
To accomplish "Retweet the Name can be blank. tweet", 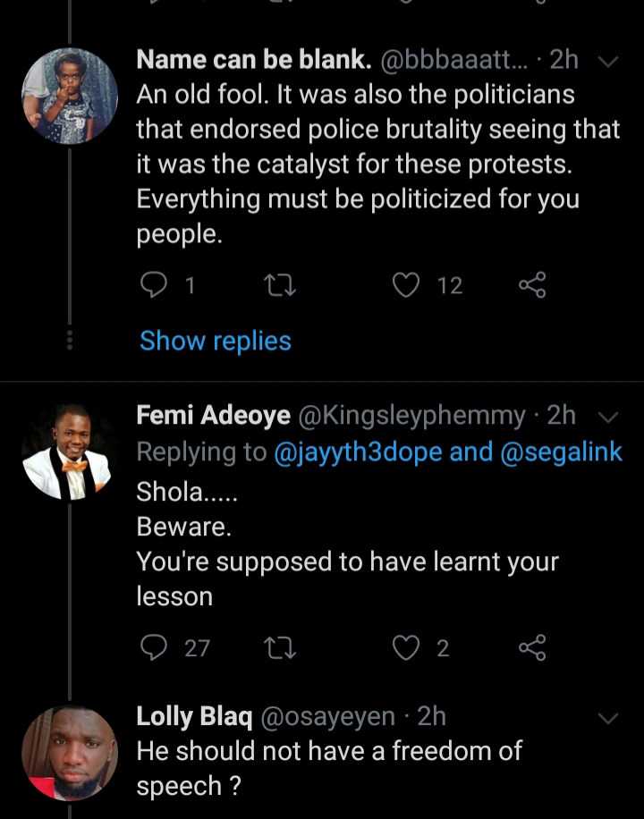I will coord(281,285).
